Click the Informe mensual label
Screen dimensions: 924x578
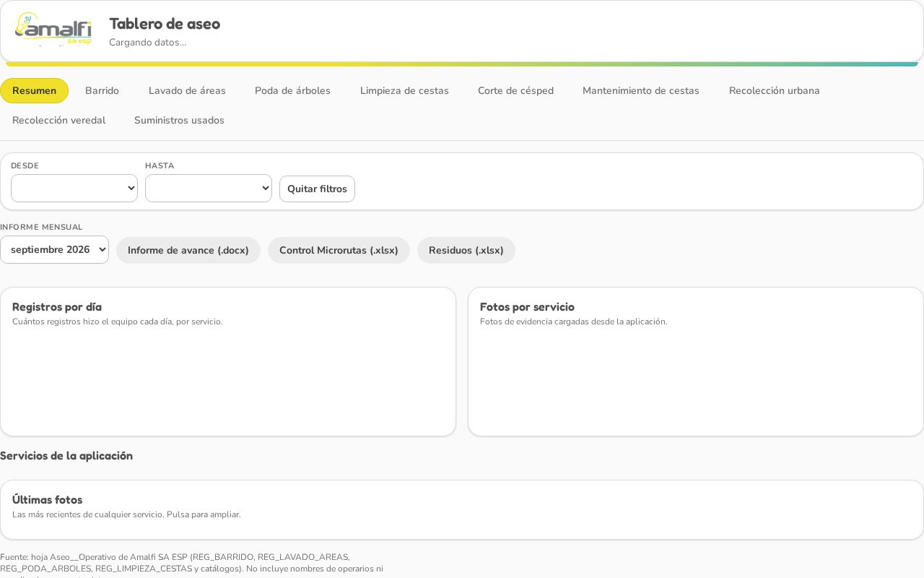click(41, 228)
